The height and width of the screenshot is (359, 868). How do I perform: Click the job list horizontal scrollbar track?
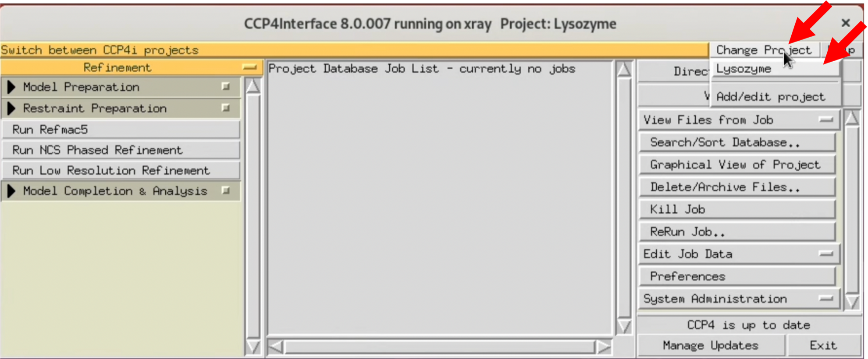tap(440, 347)
